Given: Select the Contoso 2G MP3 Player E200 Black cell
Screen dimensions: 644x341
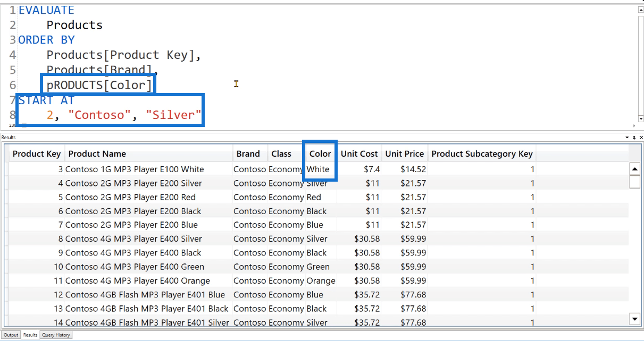Looking at the screenshot, I should (x=148, y=211).
